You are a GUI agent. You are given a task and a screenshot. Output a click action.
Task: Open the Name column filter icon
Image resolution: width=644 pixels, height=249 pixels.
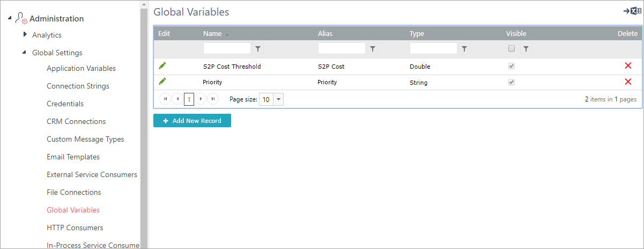(x=258, y=49)
